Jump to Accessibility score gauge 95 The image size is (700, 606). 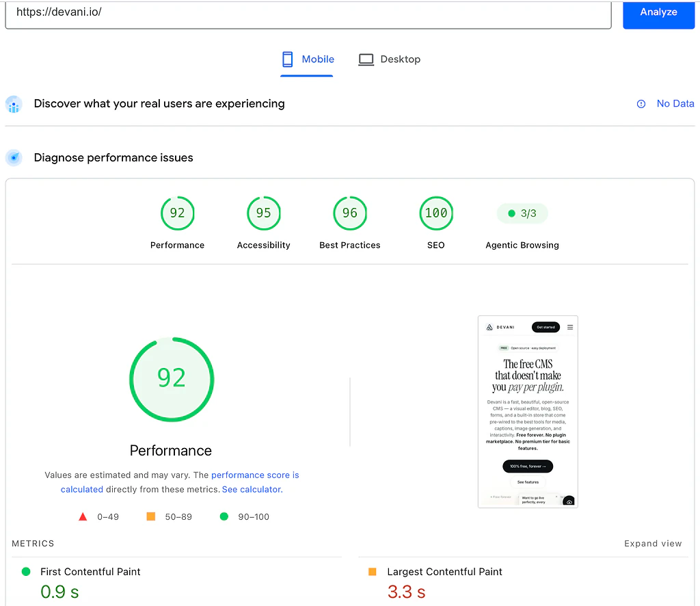point(263,213)
